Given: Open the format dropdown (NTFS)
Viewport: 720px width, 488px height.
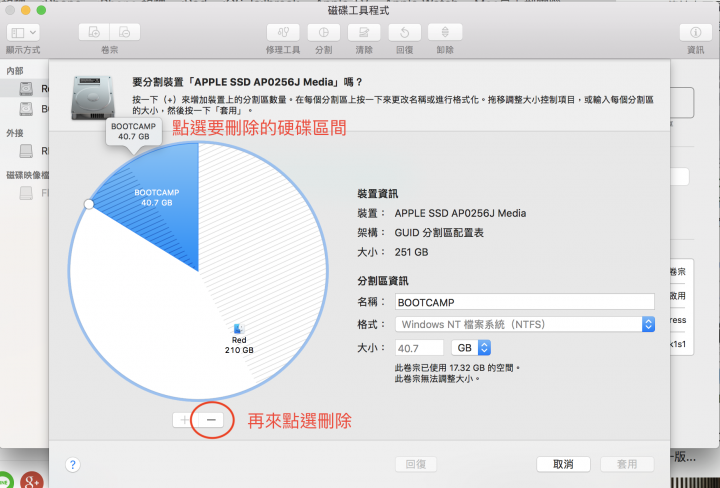Looking at the screenshot, I should (524, 324).
